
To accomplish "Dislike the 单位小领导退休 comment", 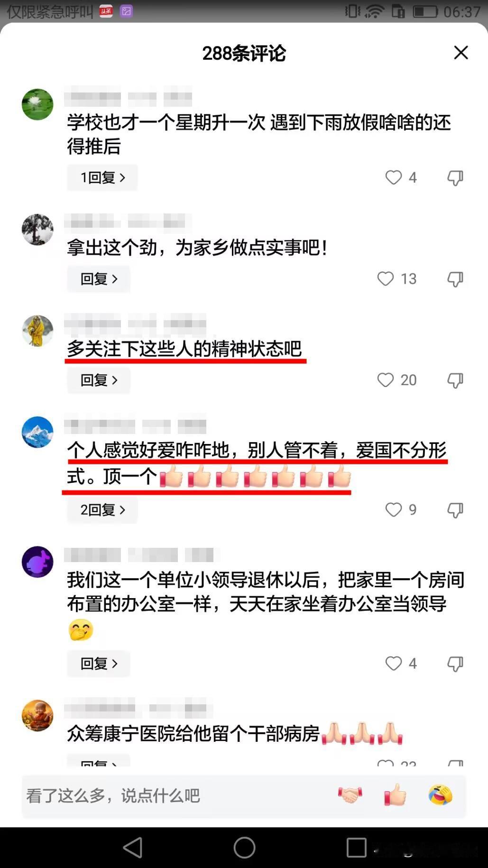I will (455, 664).
